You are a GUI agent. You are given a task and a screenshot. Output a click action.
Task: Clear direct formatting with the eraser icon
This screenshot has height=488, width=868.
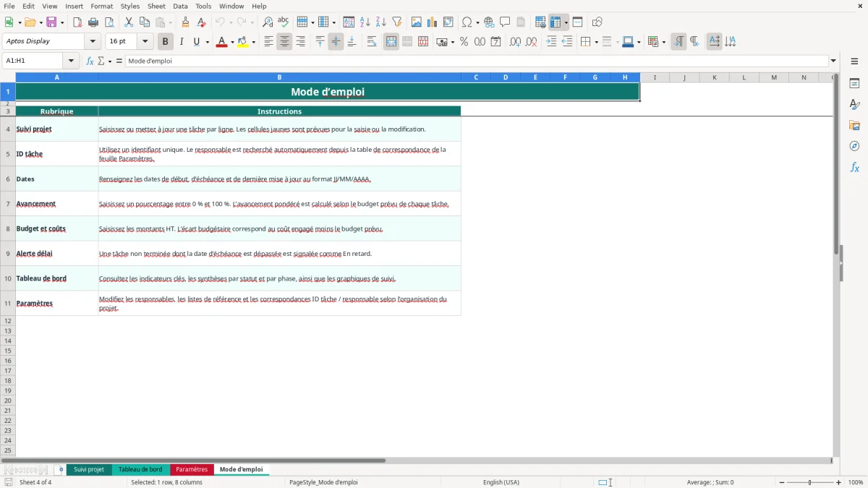(x=201, y=22)
